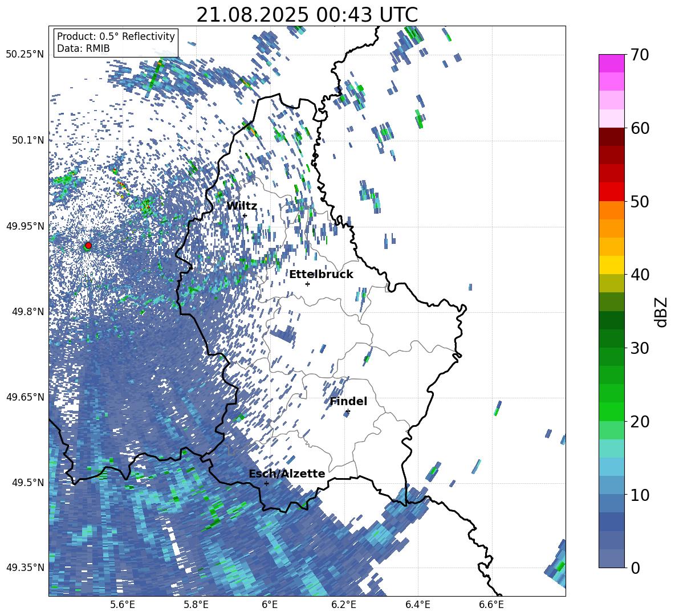Click the Findel station cross marker
Screen dimensions: 675x616
pyautogui.click(x=348, y=411)
